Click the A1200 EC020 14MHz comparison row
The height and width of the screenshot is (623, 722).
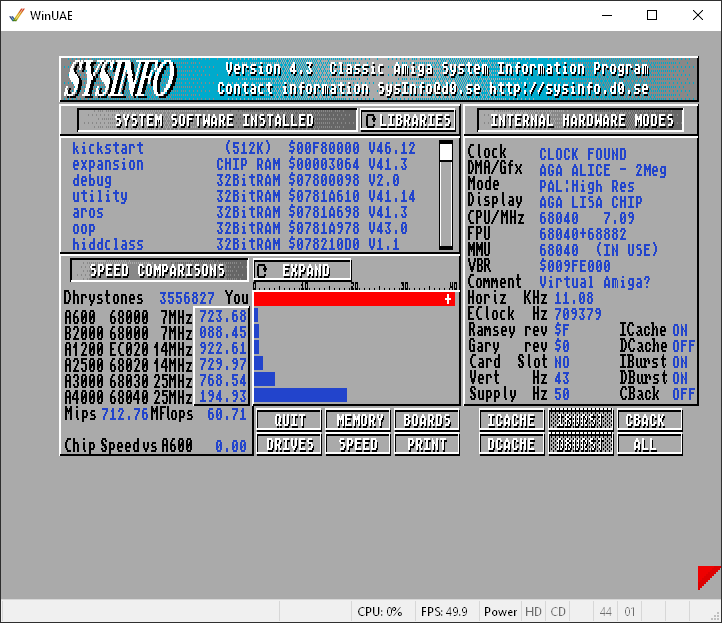(x=156, y=349)
